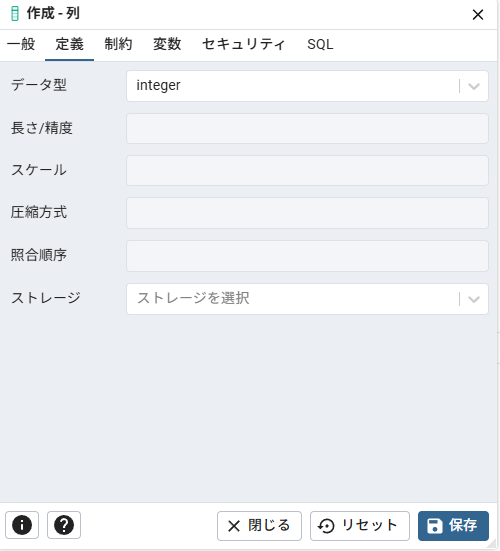Click the column icon in dialog title
This screenshot has height=551, width=500.
(x=15, y=14)
